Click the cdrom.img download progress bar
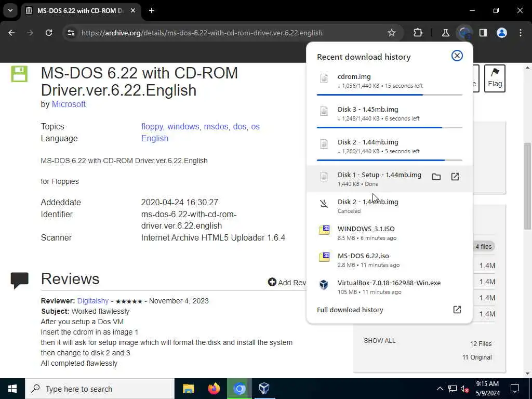This screenshot has width=532, height=399. point(390,95)
